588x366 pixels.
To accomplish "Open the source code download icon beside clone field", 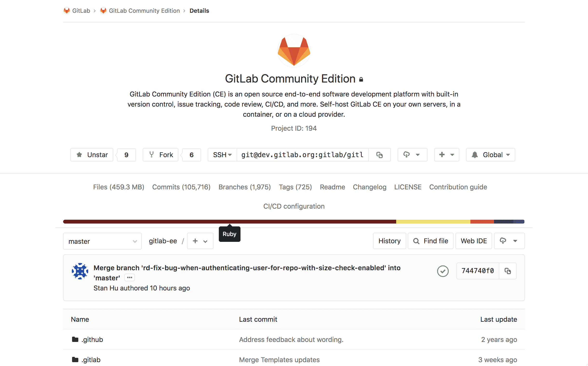I will (407, 155).
